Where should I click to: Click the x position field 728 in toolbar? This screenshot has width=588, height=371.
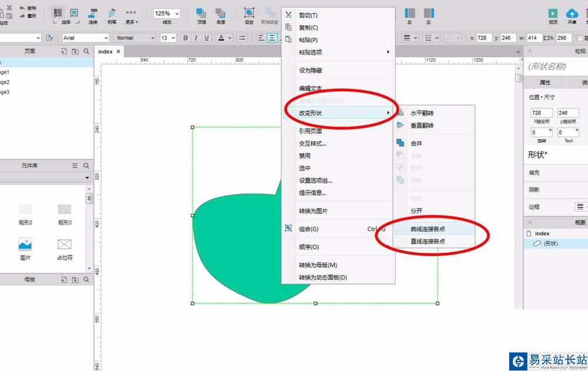point(484,38)
